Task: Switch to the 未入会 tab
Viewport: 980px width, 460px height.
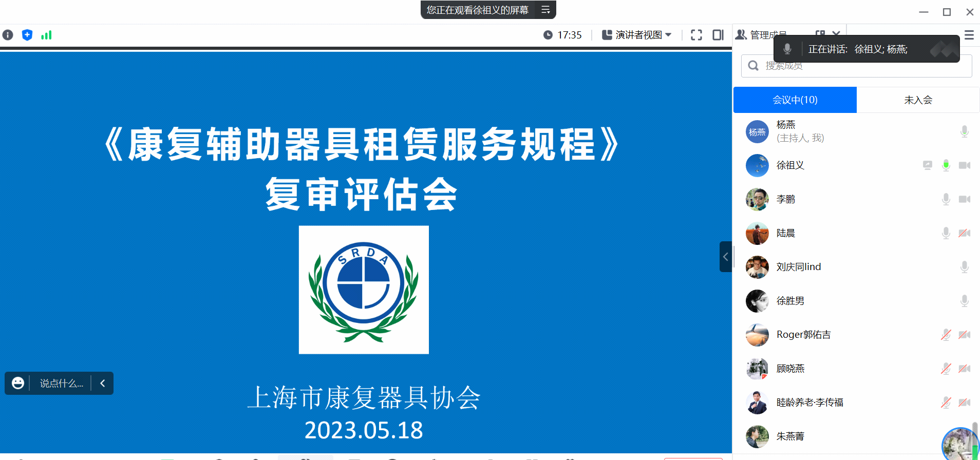Action: click(x=918, y=100)
